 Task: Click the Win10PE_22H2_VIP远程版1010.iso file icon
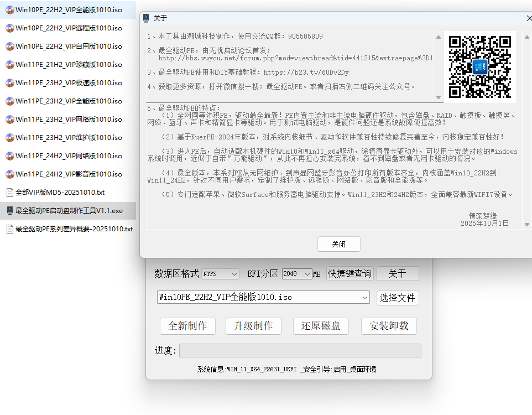point(10,28)
